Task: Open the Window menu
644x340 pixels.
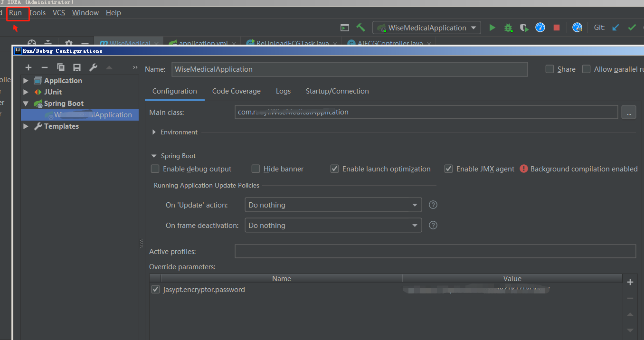Action: coord(85,13)
